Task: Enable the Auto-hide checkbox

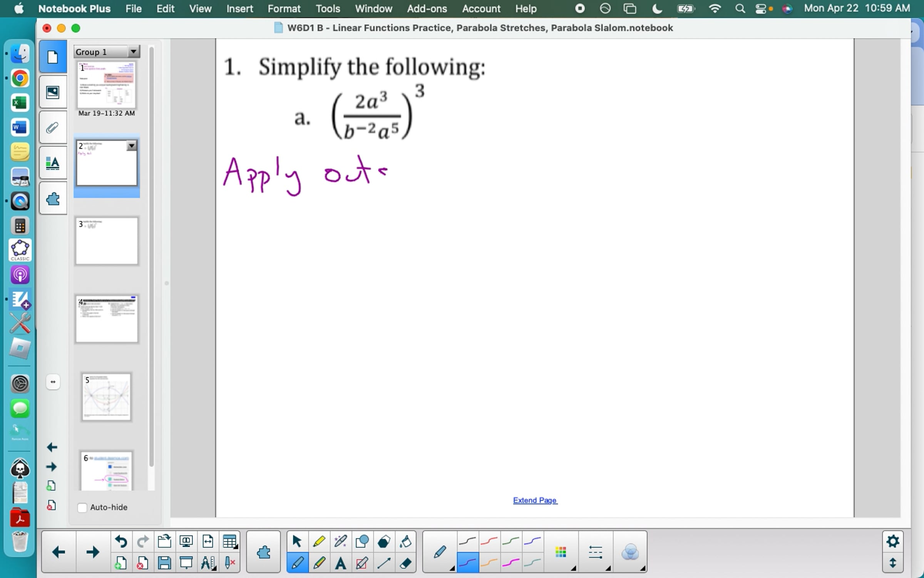Action: (82, 507)
